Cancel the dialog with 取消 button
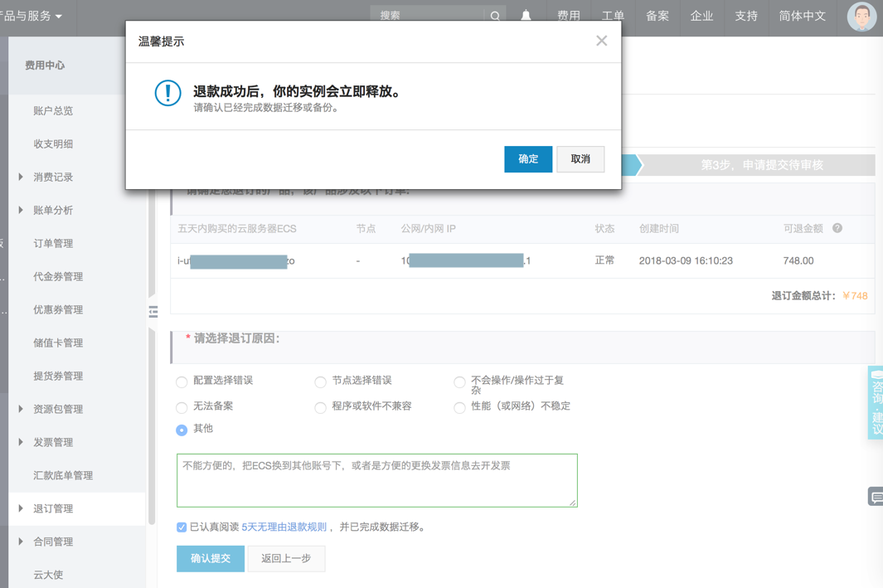The width and height of the screenshot is (883, 588). [580, 159]
